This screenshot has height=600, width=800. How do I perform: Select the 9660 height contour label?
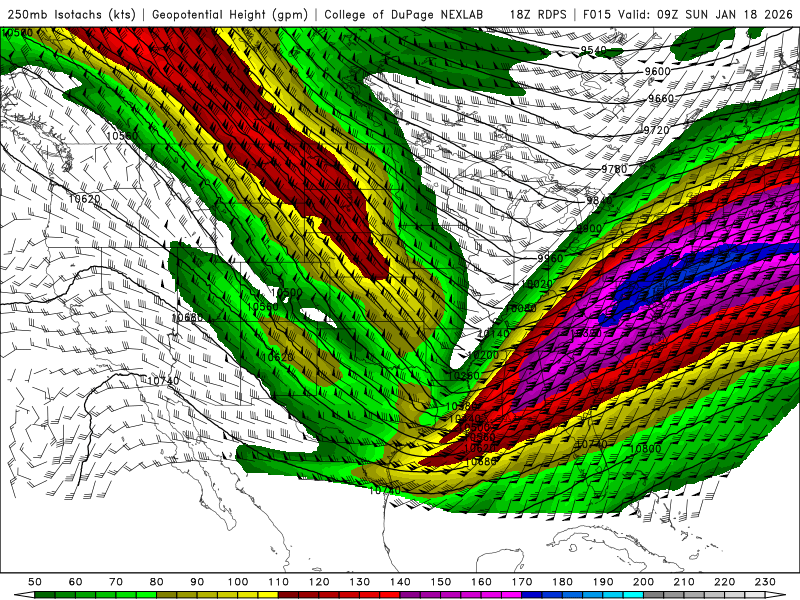pos(661,98)
